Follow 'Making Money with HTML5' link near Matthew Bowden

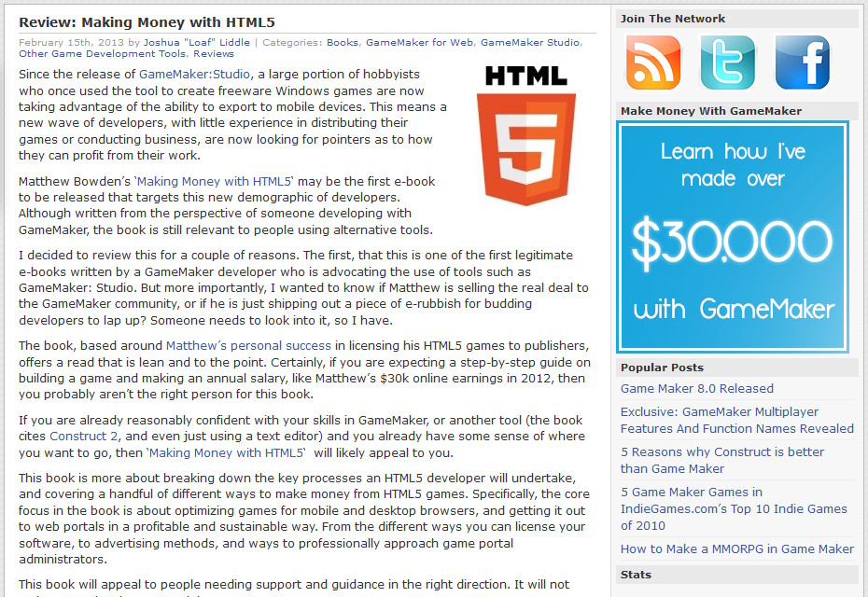(214, 182)
